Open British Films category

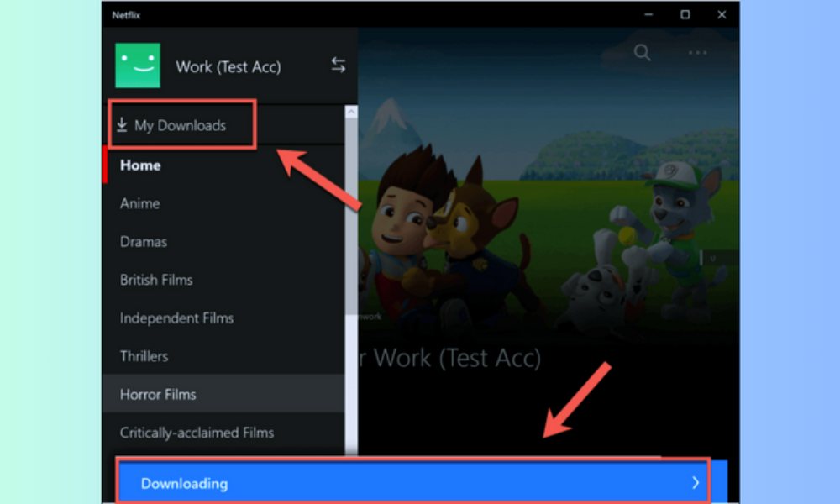[156, 280]
